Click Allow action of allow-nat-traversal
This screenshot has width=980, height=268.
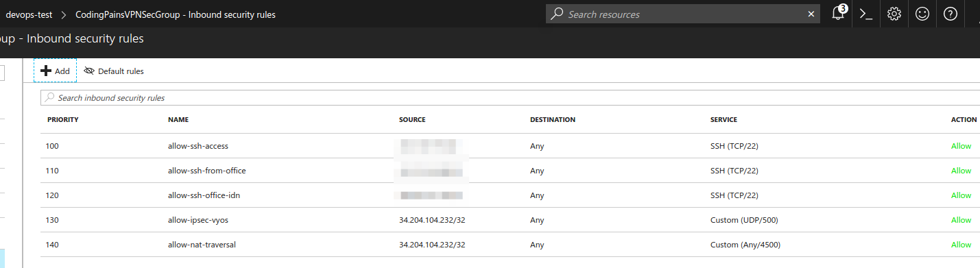point(961,245)
